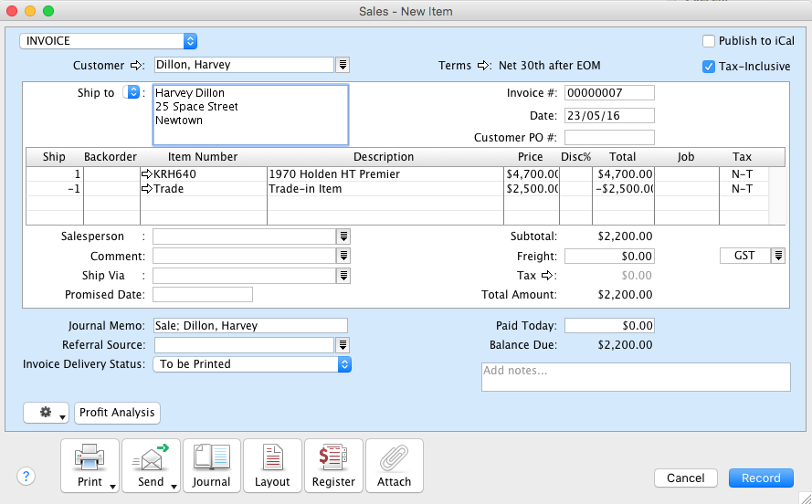Open the Customer list dropdown
This screenshot has height=504, width=812.
[343, 65]
